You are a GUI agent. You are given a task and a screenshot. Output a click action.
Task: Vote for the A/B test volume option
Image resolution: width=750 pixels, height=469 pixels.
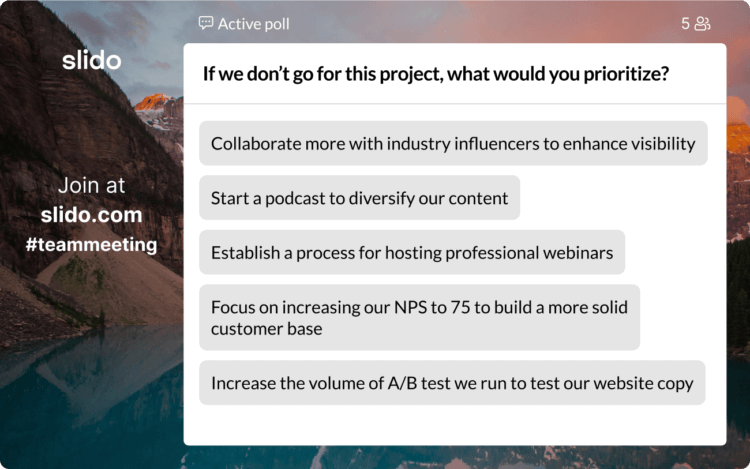point(452,383)
